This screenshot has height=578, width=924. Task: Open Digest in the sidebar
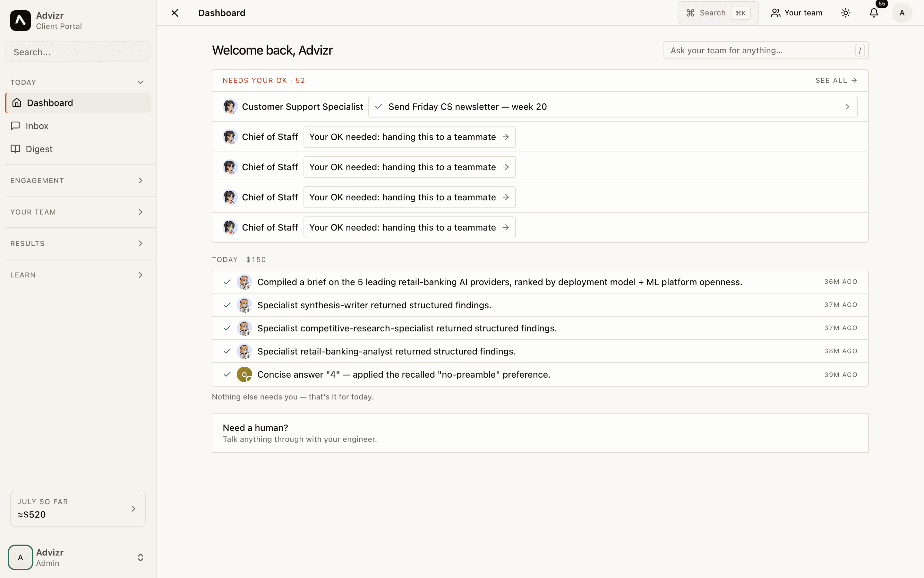(78, 149)
